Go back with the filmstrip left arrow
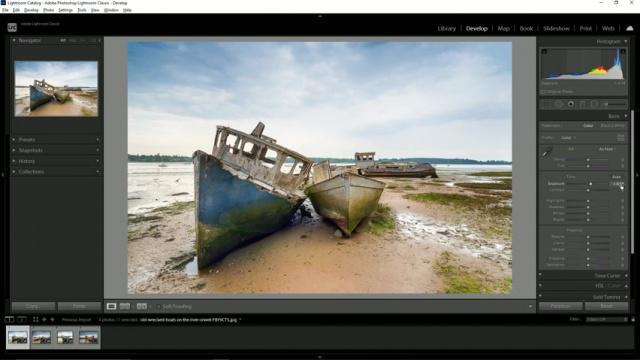 point(44,320)
